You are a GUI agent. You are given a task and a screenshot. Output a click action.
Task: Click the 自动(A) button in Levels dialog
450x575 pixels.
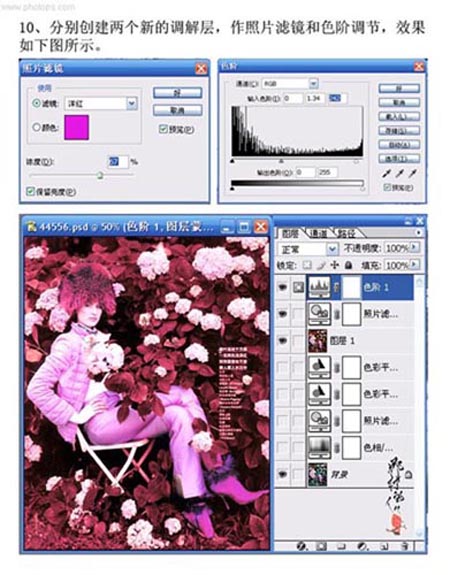(x=399, y=144)
